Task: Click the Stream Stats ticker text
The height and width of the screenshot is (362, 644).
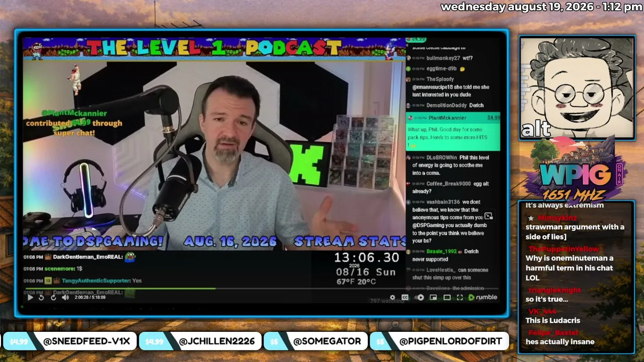Action: coord(349,241)
